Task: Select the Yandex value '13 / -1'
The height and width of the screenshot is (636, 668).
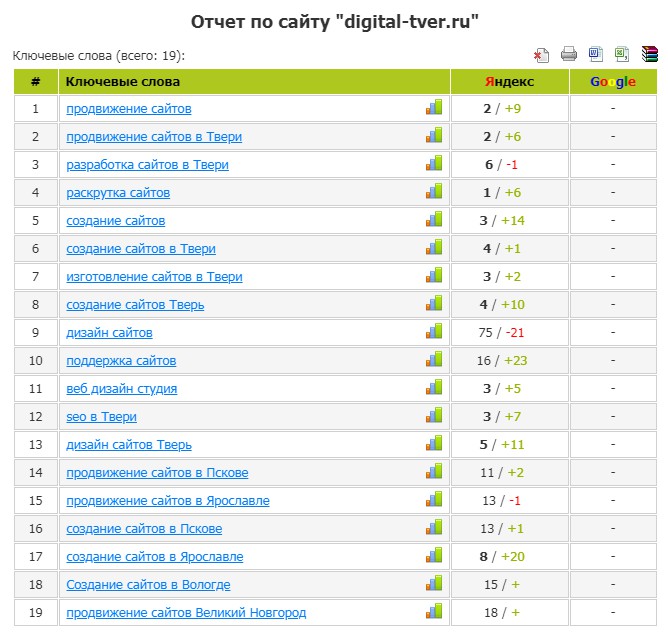Action: click(x=501, y=501)
